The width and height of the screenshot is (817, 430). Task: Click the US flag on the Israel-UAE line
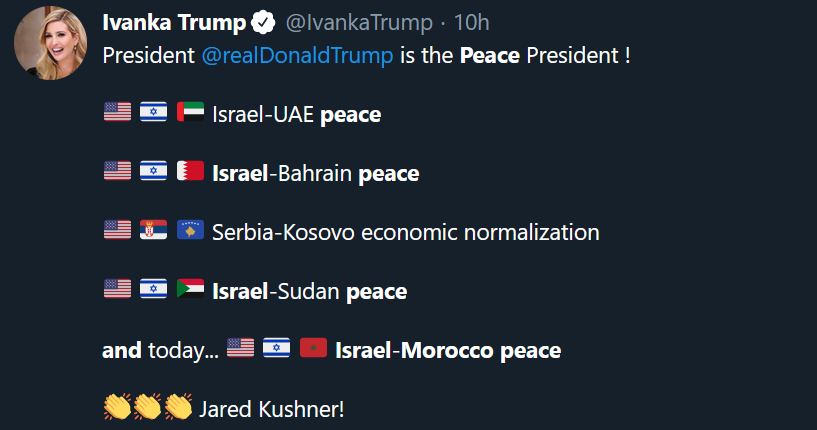pos(117,113)
